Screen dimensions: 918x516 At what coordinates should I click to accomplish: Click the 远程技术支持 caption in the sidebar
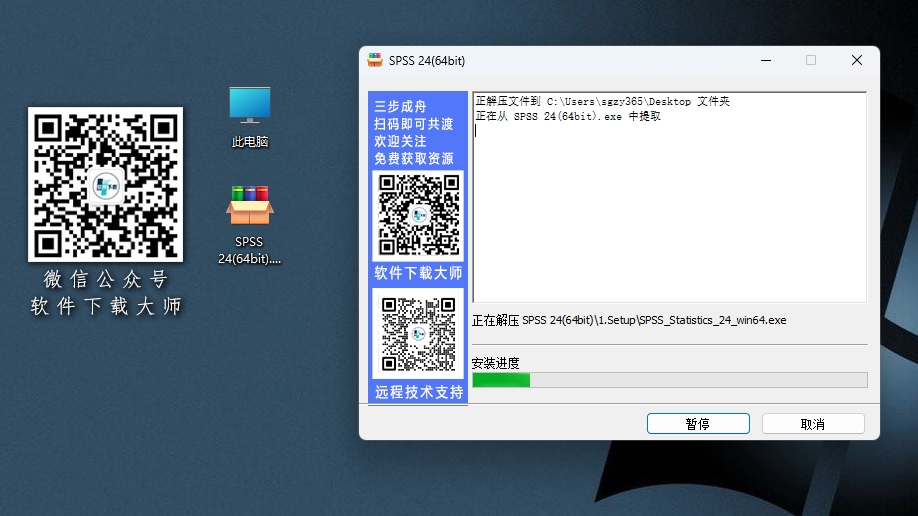419,392
